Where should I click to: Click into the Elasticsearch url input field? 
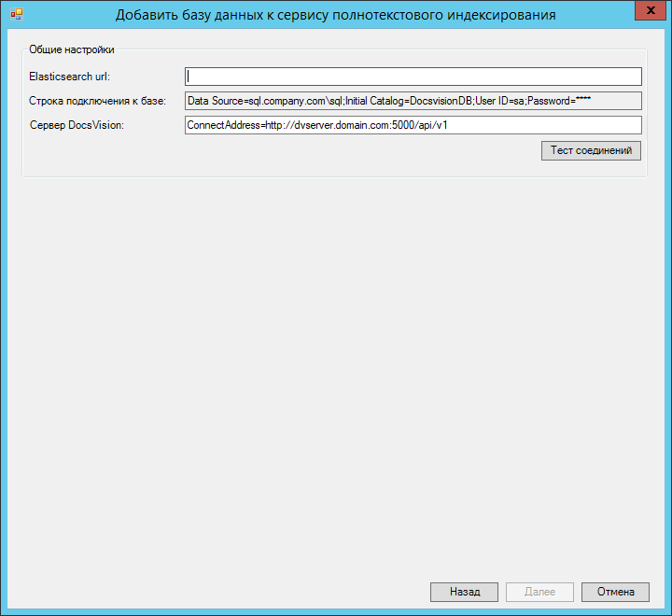(x=413, y=77)
